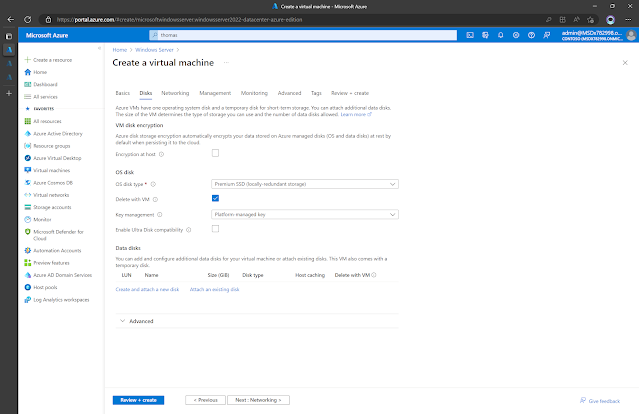The height and width of the screenshot is (414, 639).
Task: Open the Directories and subscriptions filter icon
Action: [x=485, y=35]
